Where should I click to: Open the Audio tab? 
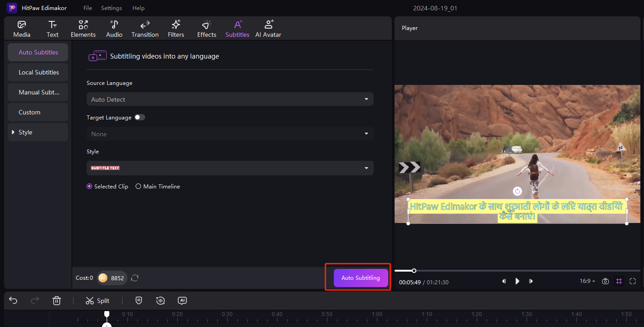click(114, 29)
